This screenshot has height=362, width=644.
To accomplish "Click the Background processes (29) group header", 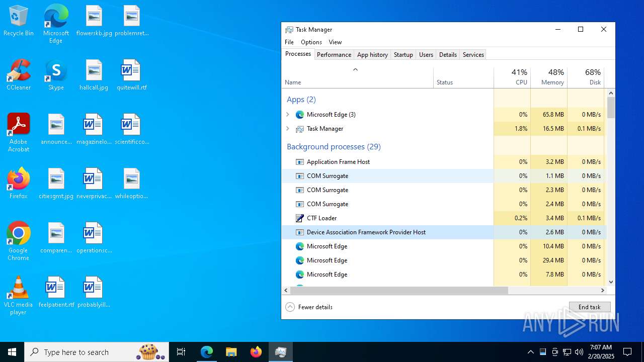I will coord(334,147).
